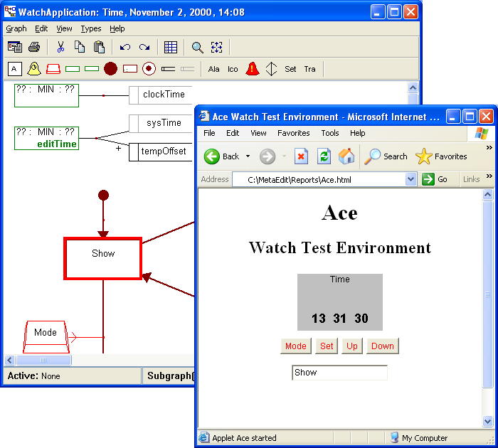This screenshot has height=448, width=498.
Task: Click the Print icon in MetaEdit toolbar
Action: tap(33, 48)
